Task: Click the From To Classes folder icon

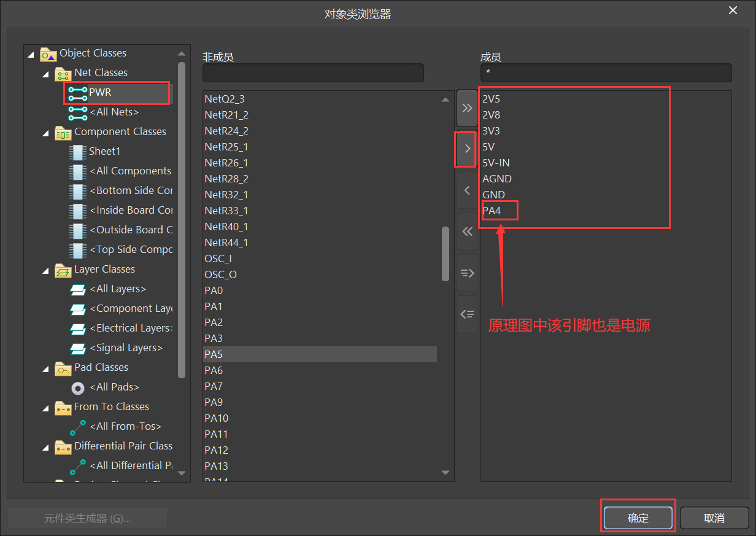Action: tap(63, 408)
